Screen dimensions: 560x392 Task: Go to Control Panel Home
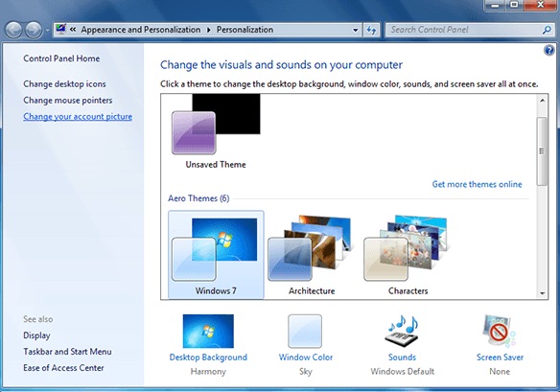pos(61,58)
